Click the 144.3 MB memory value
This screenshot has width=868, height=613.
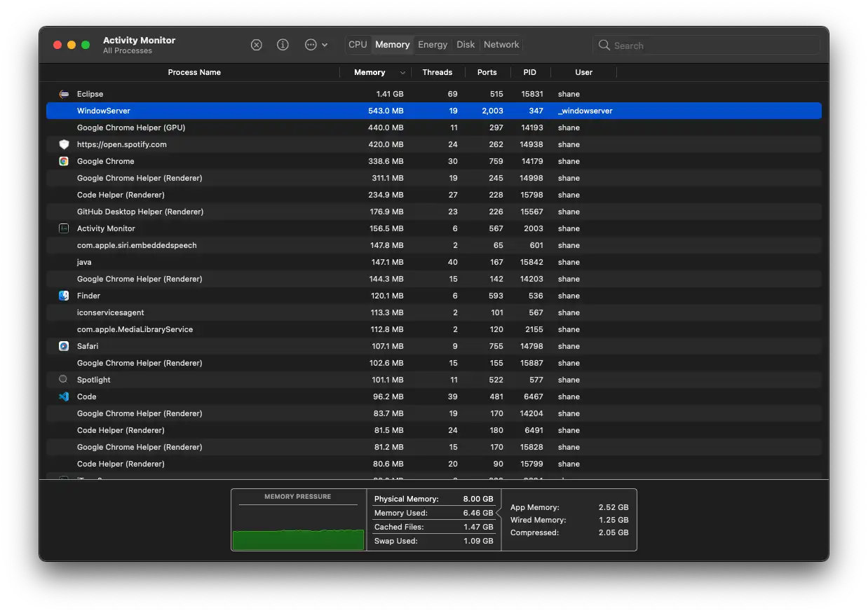[386, 279]
